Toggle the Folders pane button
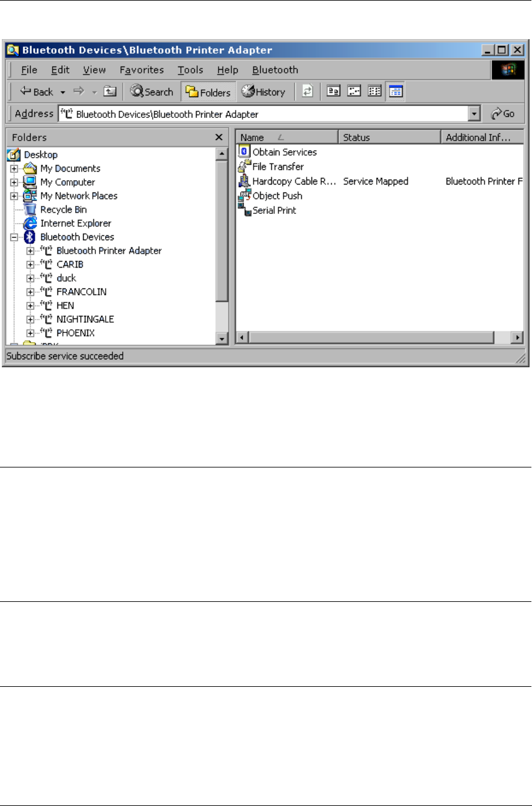 (208, 92)
